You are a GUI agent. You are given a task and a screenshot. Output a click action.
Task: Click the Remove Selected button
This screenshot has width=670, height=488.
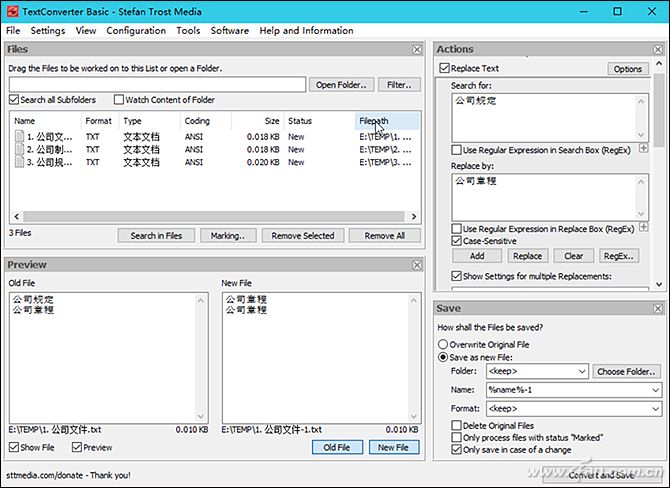pos(303,236)
